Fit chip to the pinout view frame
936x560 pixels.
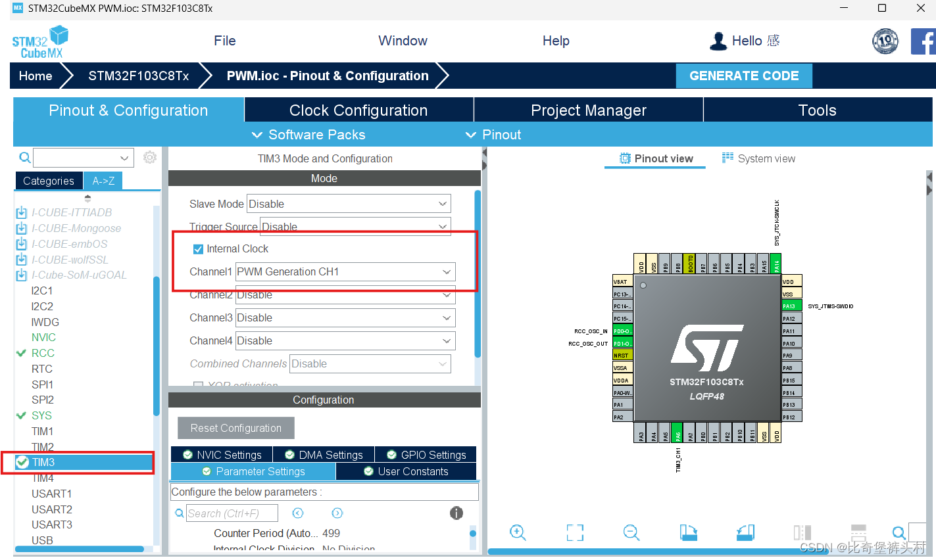coord(575,532)
